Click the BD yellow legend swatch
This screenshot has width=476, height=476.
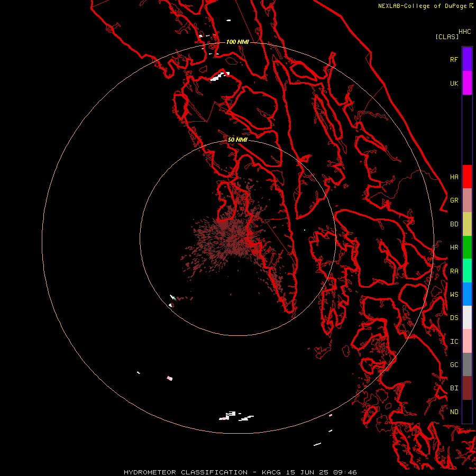point(467,224)
